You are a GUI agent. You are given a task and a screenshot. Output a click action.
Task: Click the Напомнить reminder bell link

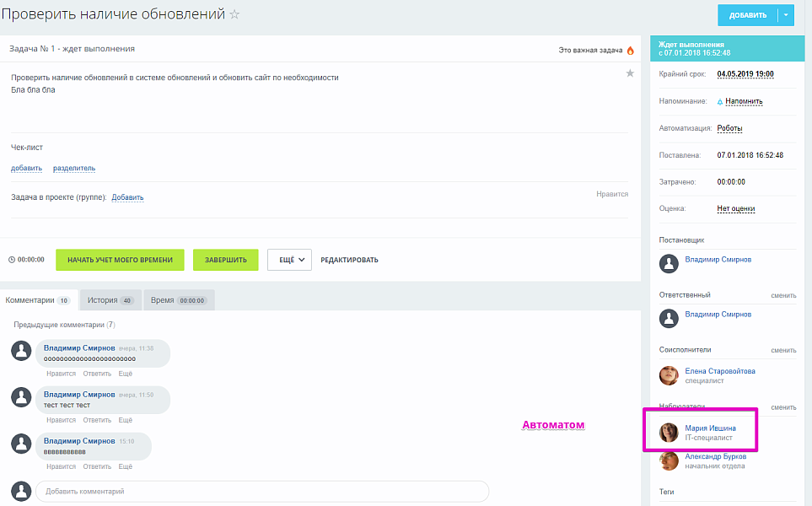pos(739,101)
